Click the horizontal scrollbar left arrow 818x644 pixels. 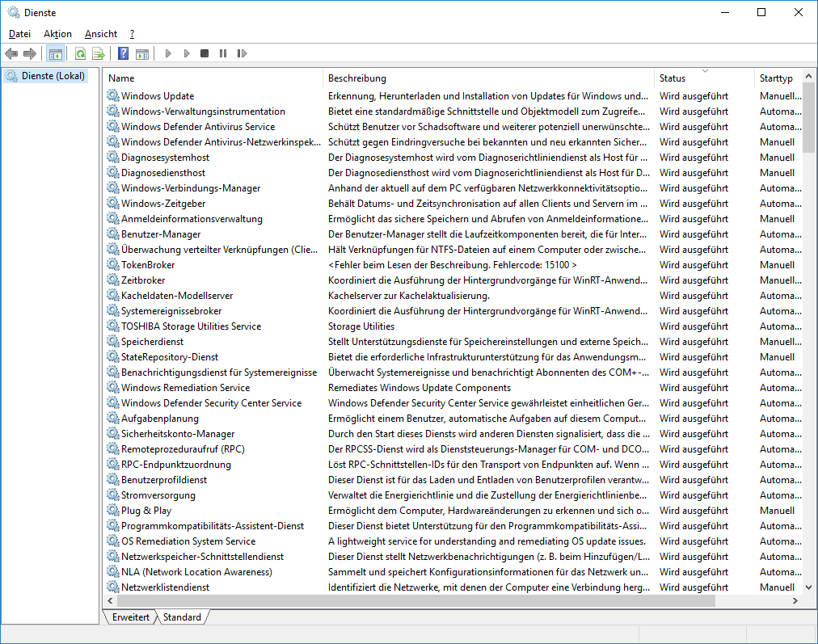[x=110, y=600]
